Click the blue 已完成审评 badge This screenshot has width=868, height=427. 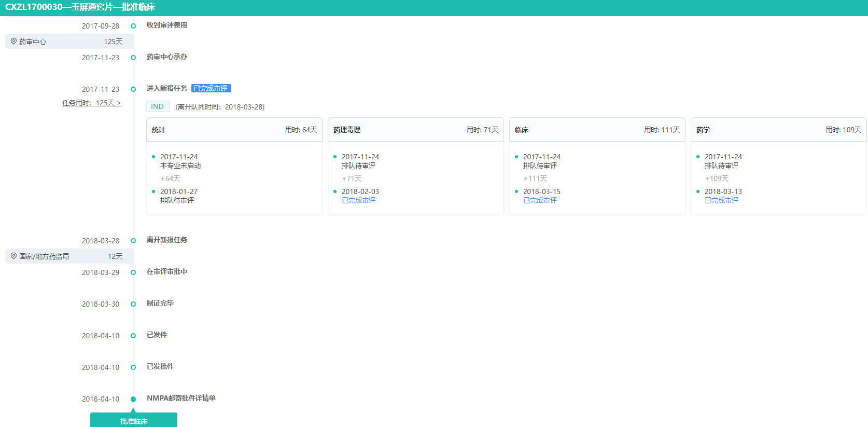(211, 88)
